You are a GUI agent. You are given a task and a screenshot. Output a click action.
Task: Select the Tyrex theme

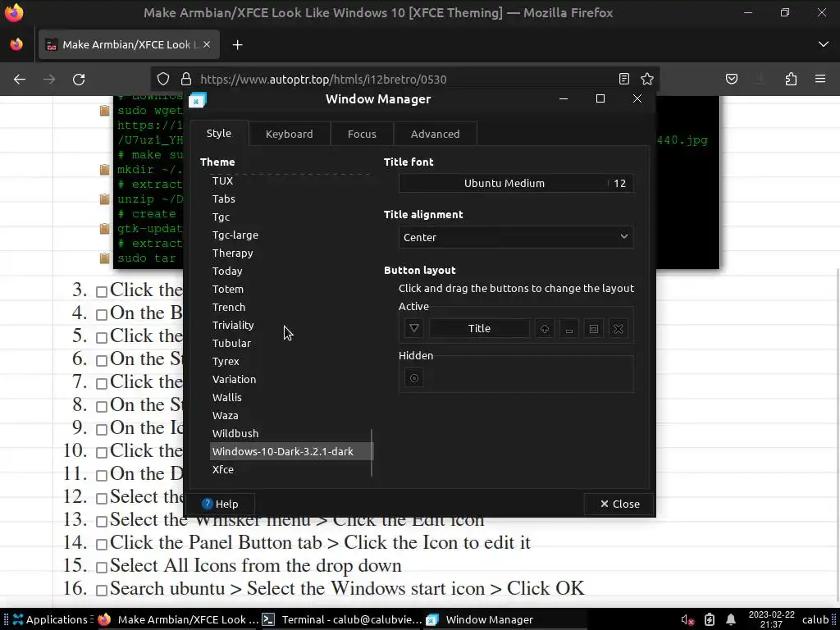pos(291,361)
